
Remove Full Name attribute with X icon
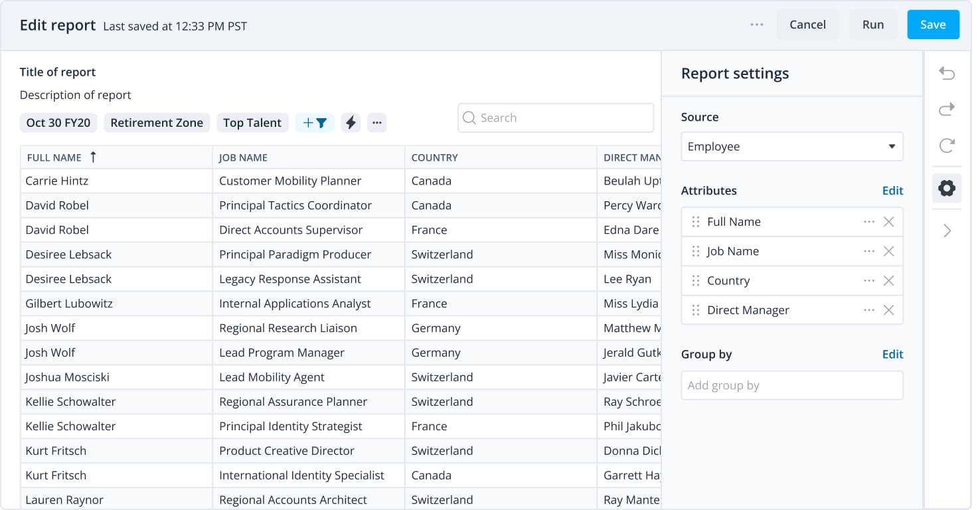point(888,222)
